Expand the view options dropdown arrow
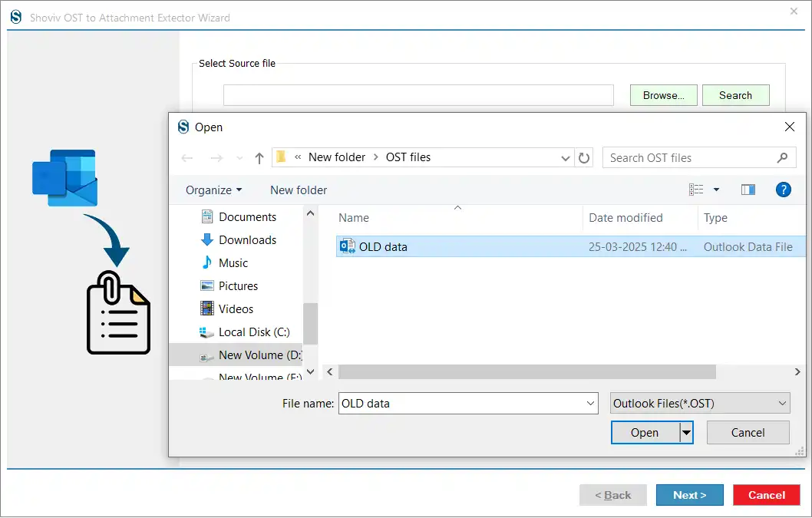This screenshot has height=518, width=812. pyautogui.click(x=716, y=190)
